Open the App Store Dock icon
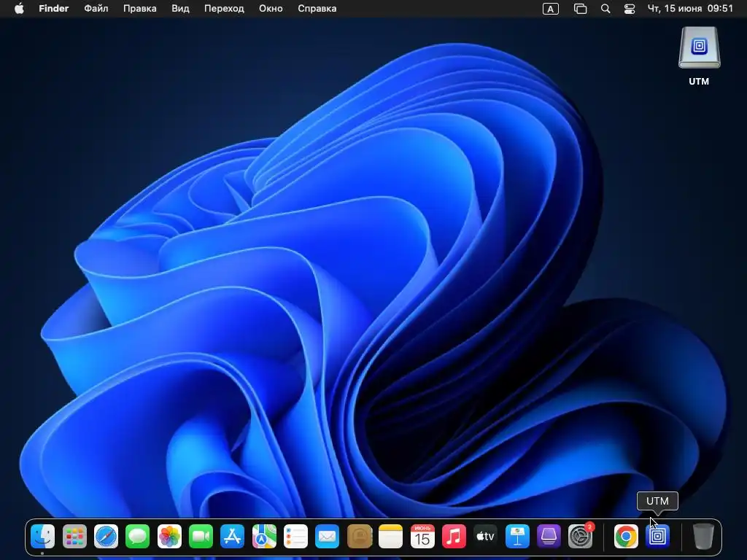747x560 pixels. click(x=233, y=537)
